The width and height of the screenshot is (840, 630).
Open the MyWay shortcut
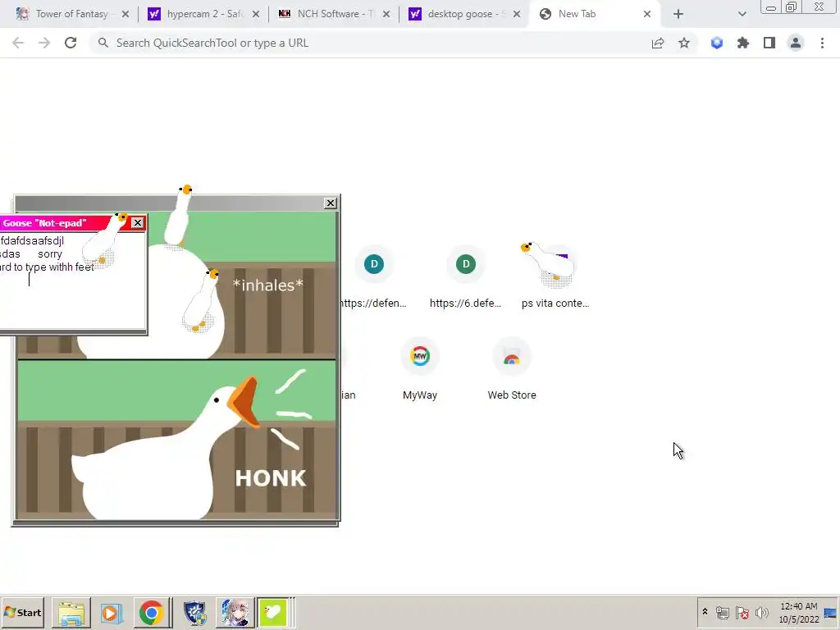(420, 369)
